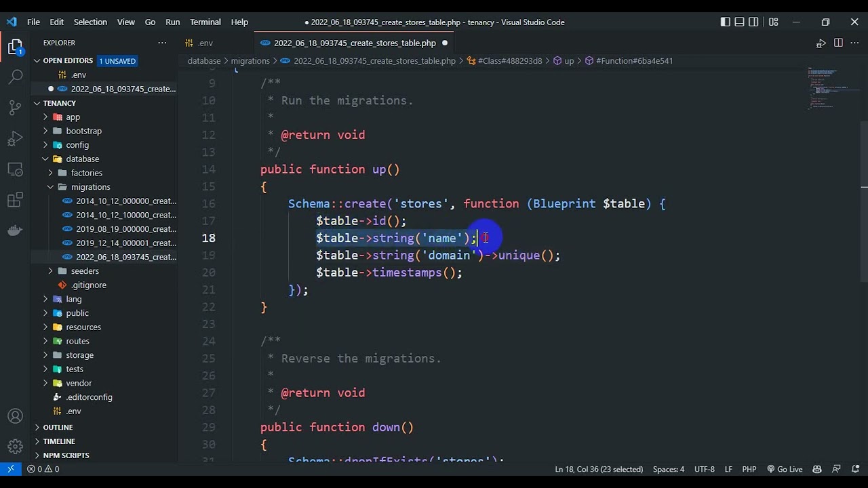Click the VS Code logo in title bar
The image size is (868, 488).
(x=12, y=22)
